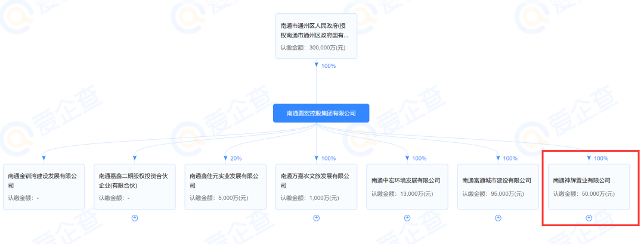Screen dimensions: 644x244
Task: Click the 100% label above 南通神辉置业
Action: [601, 158]
